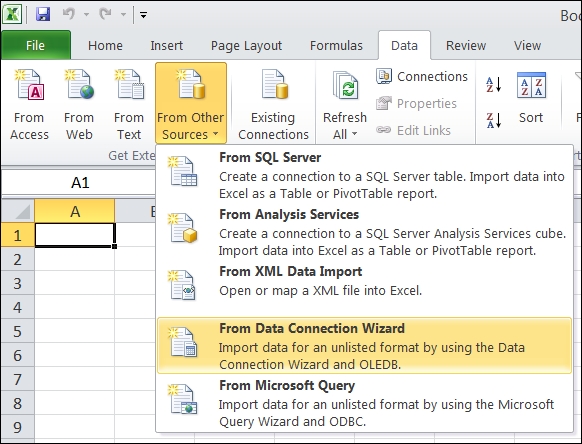Switch to the Insert tab
Screen dimensions: 582x444
166,46
